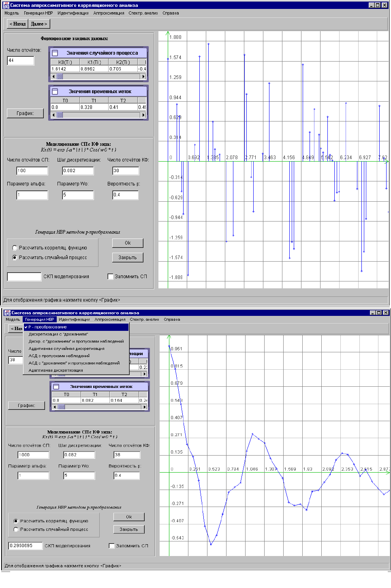Click the app icon in the upper window title bar
This screenshot has width=391, height=588.
6,5
